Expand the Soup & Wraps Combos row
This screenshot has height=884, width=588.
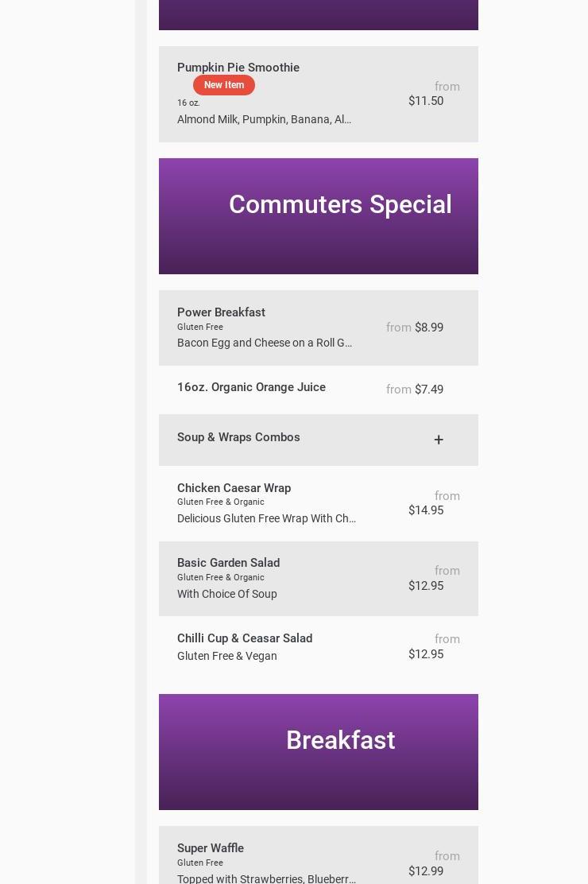(238, 437)
